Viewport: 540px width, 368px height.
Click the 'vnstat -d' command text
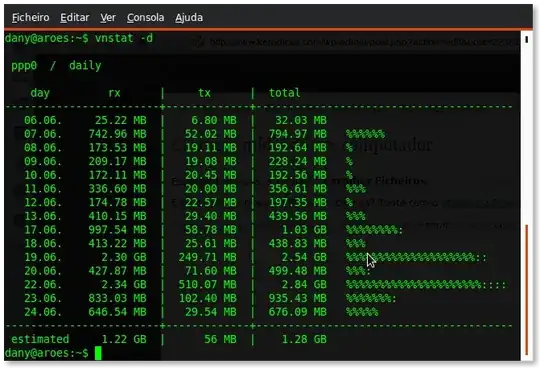[124, 38]
